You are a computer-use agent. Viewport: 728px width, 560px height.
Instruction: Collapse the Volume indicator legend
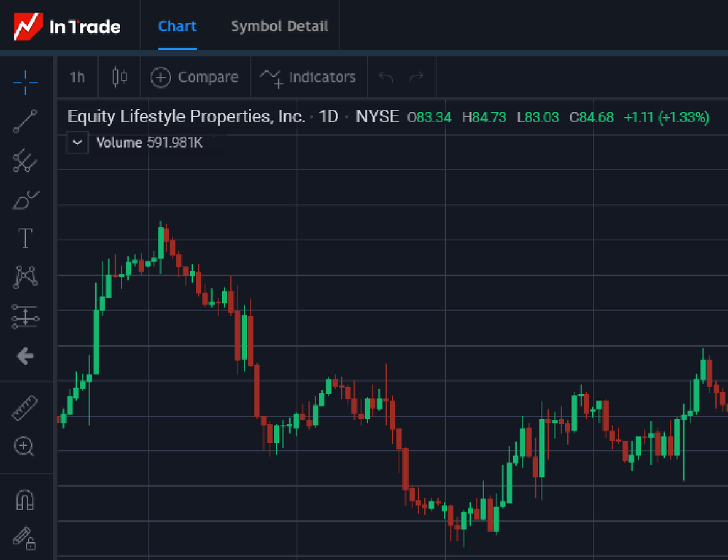click(78, 143)
